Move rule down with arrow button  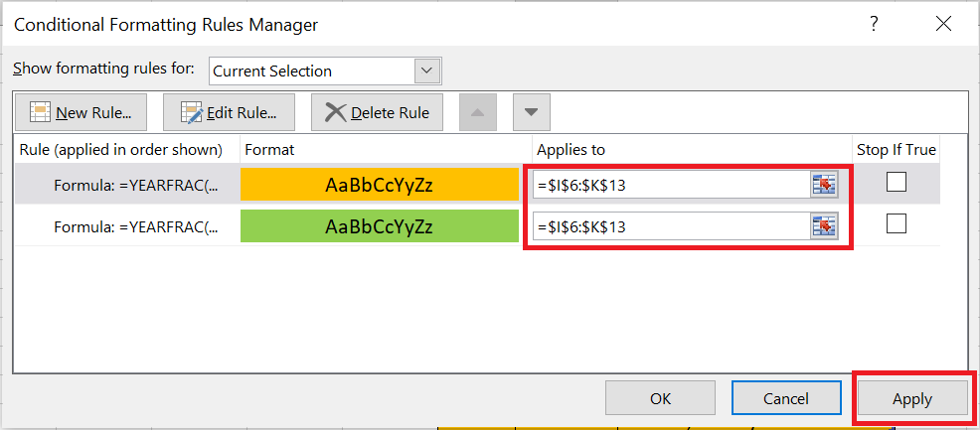click(x=531, y=112)
